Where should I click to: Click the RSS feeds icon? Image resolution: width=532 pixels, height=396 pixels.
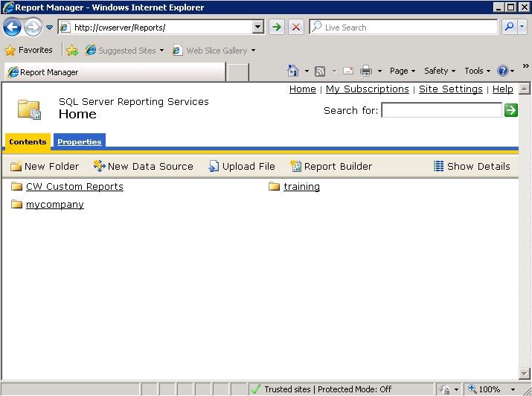tap(320, 71)
